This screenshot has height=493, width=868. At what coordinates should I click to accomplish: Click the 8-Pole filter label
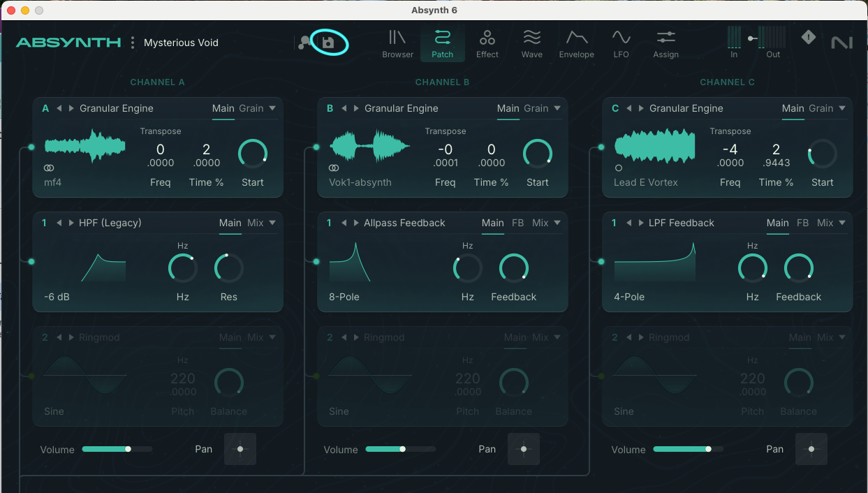(344, 297)
